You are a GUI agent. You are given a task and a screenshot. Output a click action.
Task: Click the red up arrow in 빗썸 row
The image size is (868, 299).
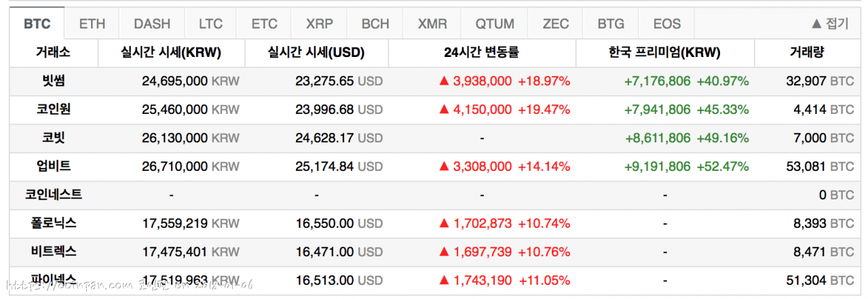(x=444, y=81)
